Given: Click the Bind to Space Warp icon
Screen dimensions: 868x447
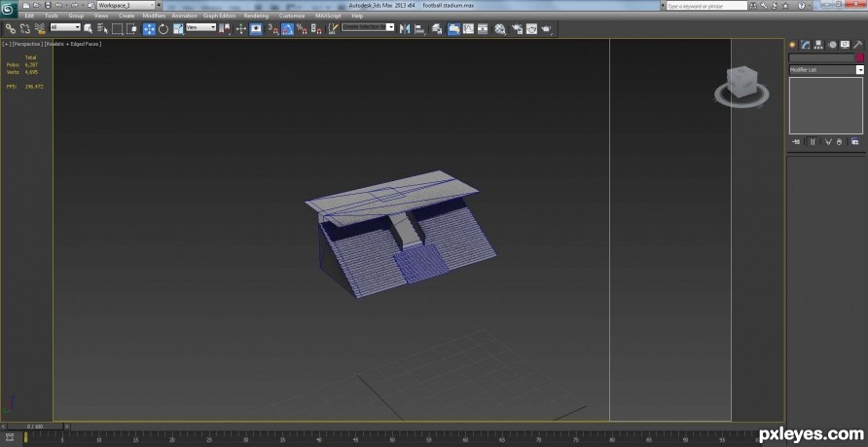Looking at the screenshot, I should (x=39, y=29).
